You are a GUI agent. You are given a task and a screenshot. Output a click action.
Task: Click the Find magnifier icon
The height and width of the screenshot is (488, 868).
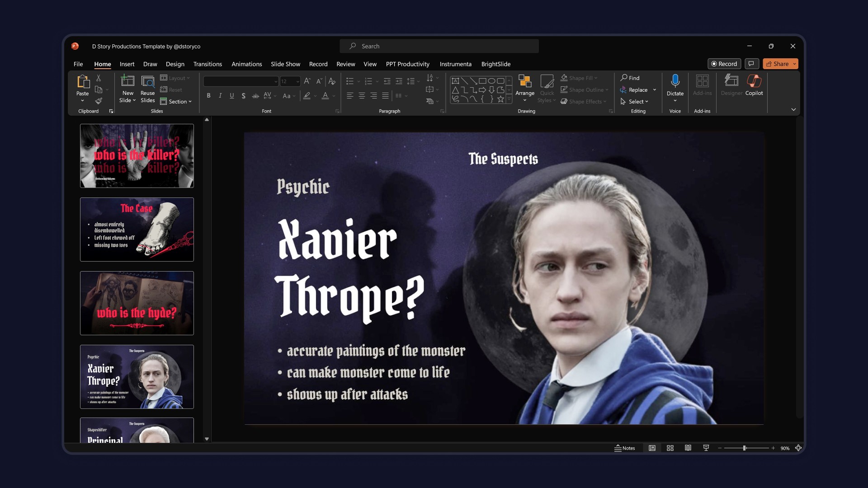click(x=624, y=78)
